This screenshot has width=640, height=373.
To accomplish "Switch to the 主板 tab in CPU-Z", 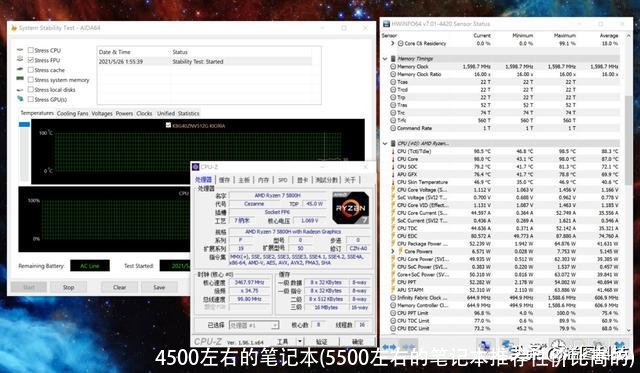I will coord(244,180).
